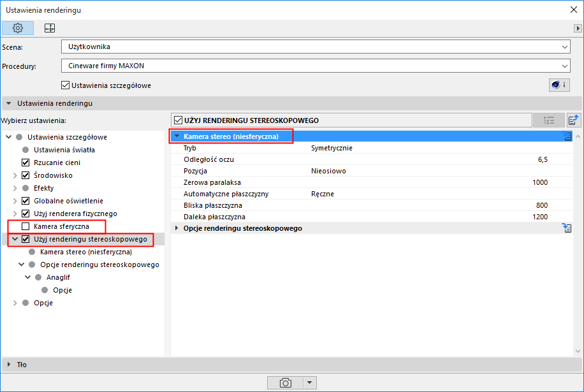
Task: Collapse the Anaglif tree node
Action: point(28,277)
